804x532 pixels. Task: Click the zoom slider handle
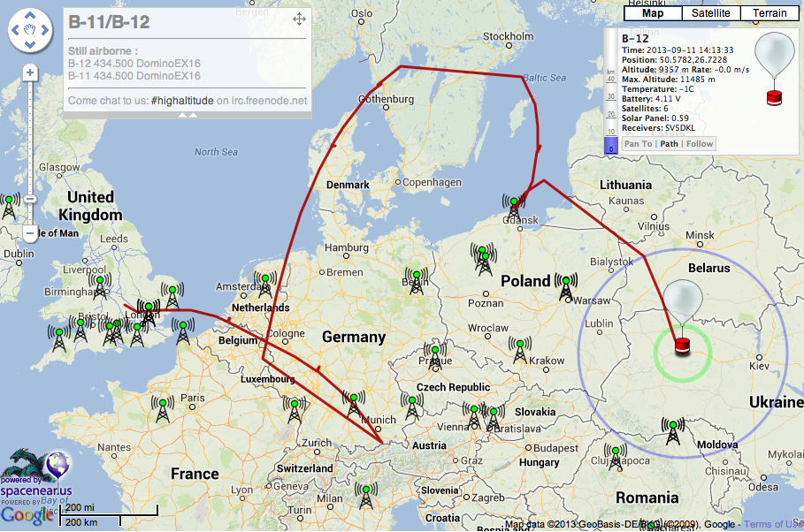[x=30, y=200]
